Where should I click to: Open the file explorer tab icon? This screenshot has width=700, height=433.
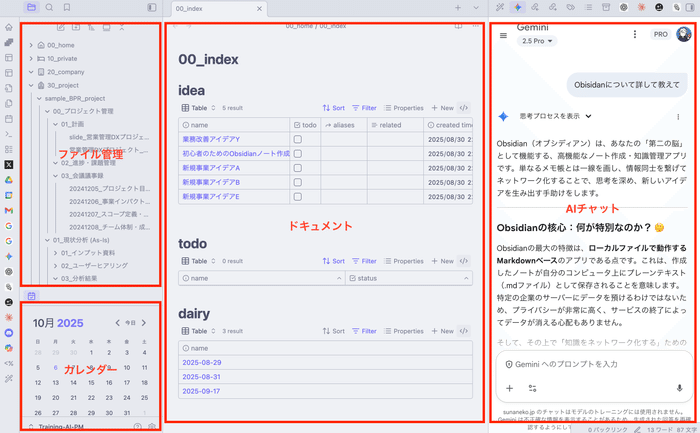tap(31, 7)
